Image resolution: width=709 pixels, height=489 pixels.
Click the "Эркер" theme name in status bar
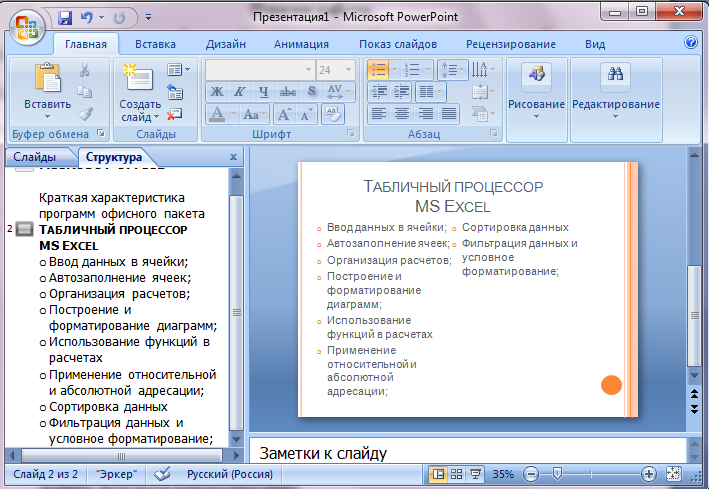click(116, 474)
